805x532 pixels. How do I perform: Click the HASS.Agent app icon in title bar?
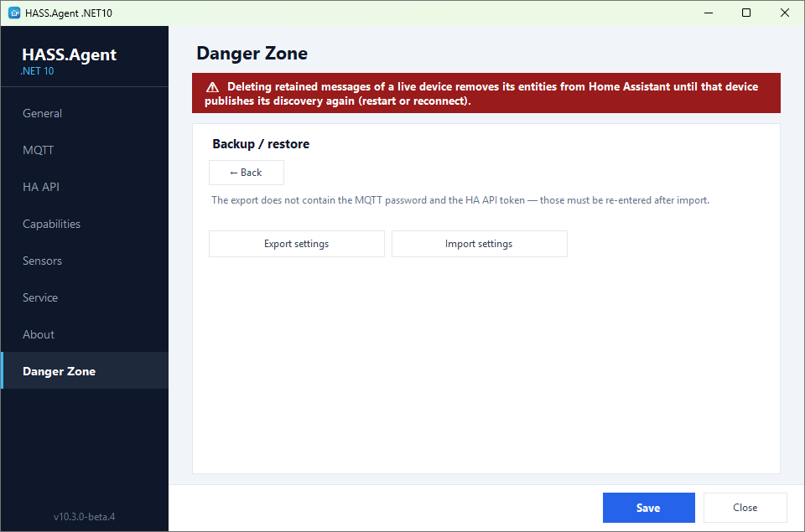point(14,13)
